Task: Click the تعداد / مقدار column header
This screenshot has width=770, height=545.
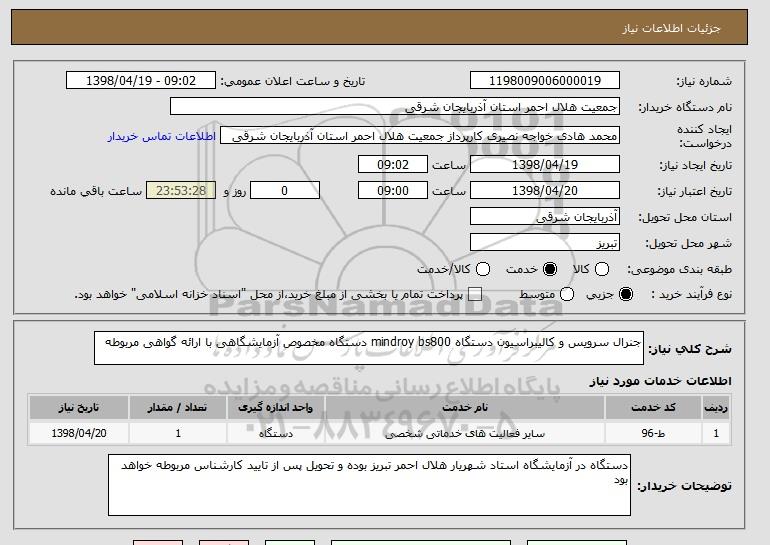Action: (178, 408)
